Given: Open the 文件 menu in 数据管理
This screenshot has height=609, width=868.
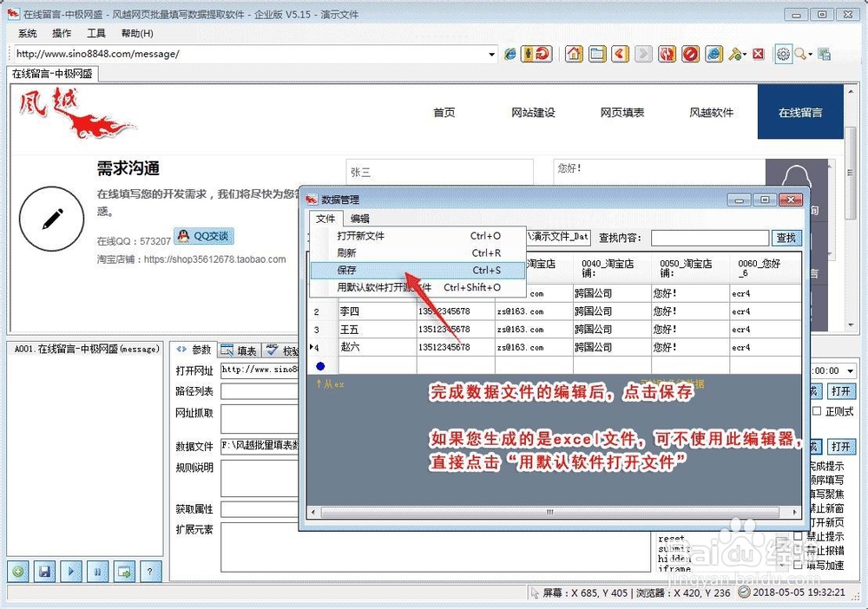Looking at the screenshot, I should 325,219.
